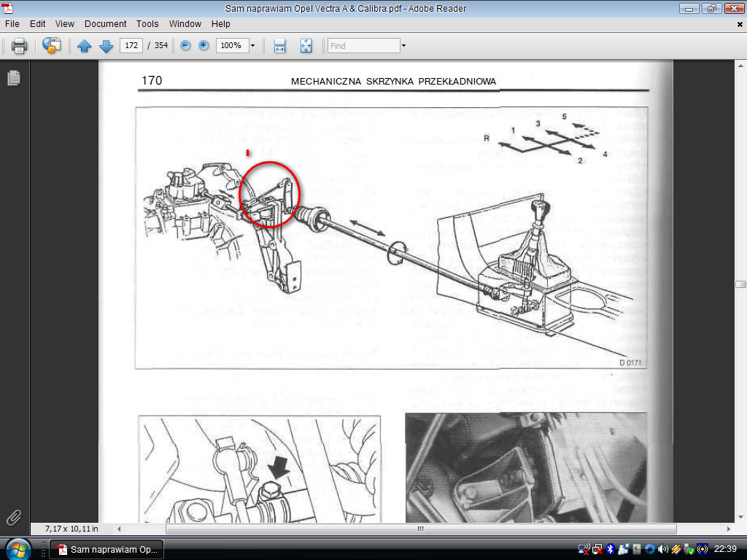Image resolution: width=747 pixels, height=560 pixels.
Task: Open the Tools menu
Action: (x=147, y=24)
